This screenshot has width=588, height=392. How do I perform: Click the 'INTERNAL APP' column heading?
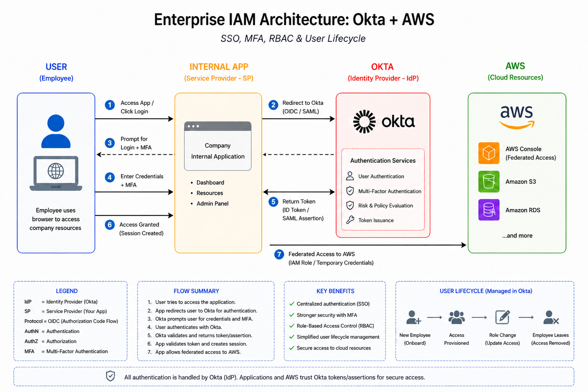coord(219,67)
